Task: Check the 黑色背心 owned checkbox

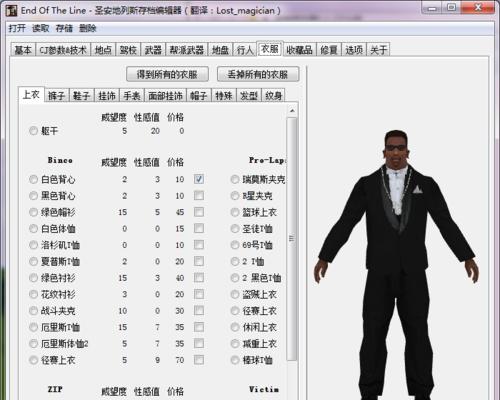Action: tap(199, 195)
